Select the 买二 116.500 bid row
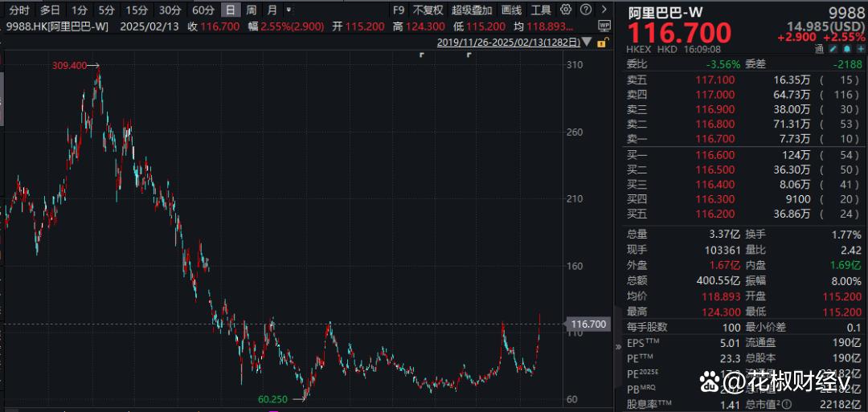This screenshot has width=868, height=412. click(744, 170)
